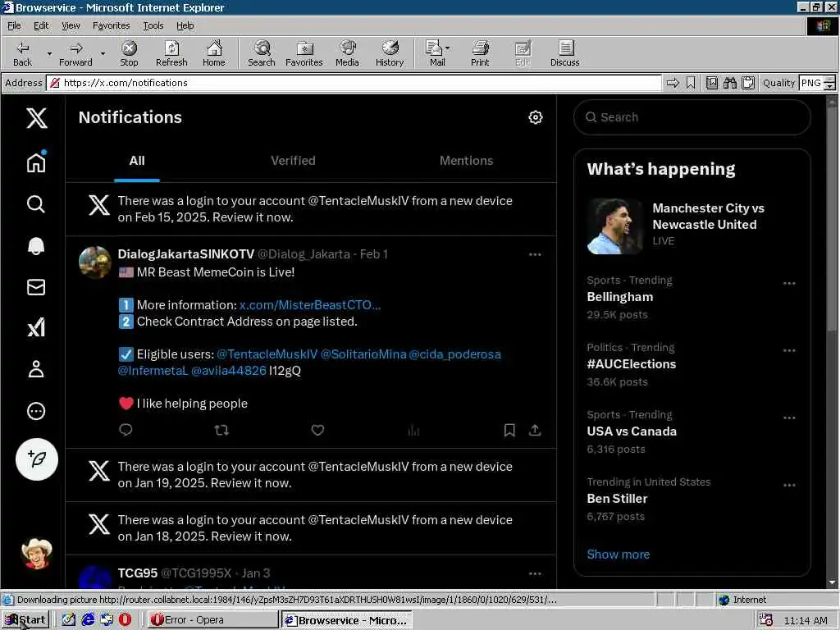The image size is (840, 630).
Task: Click the Stop toolbar button
Action: [x=129, y=53]
